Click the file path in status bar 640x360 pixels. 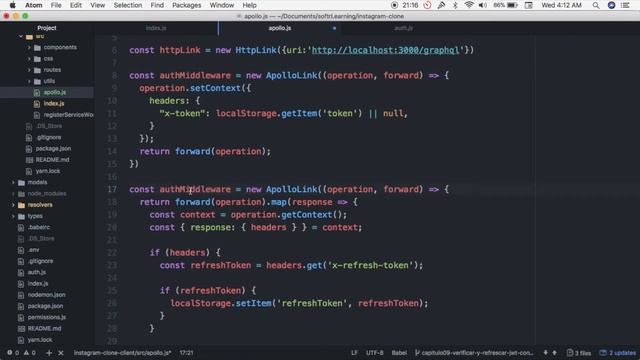(x=122, y=353)
